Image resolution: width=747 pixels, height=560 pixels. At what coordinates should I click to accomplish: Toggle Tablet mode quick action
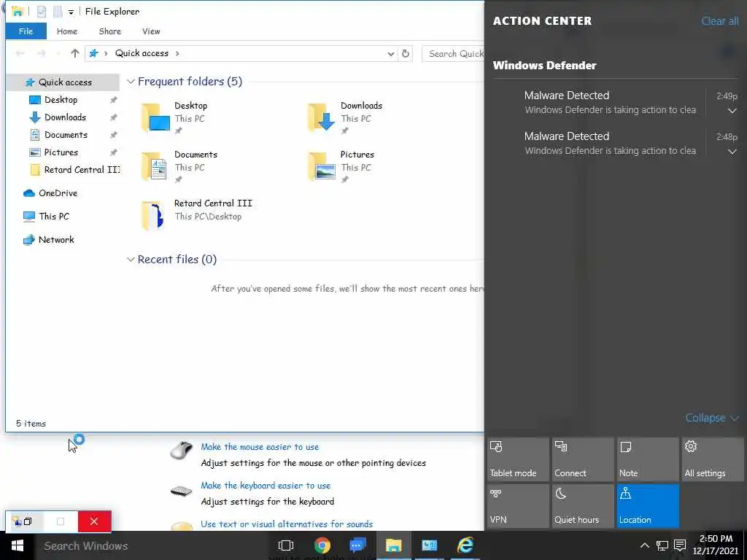pos(518,459)
